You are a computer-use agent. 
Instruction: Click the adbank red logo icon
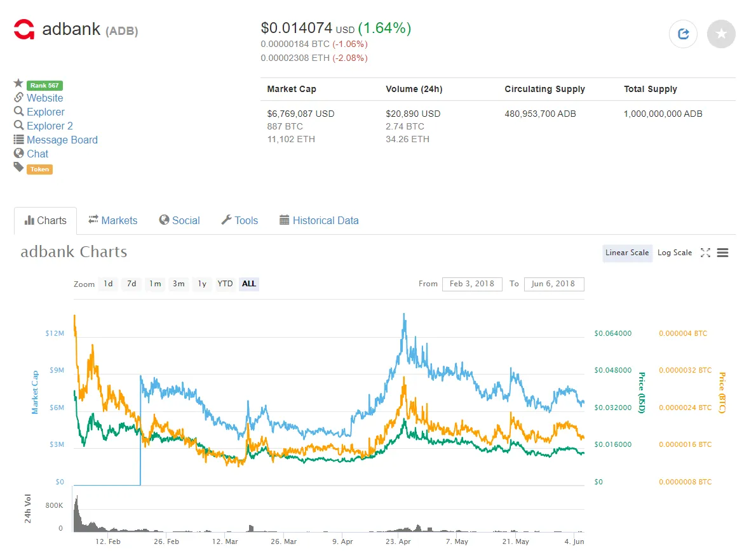(x=24, y=29)
